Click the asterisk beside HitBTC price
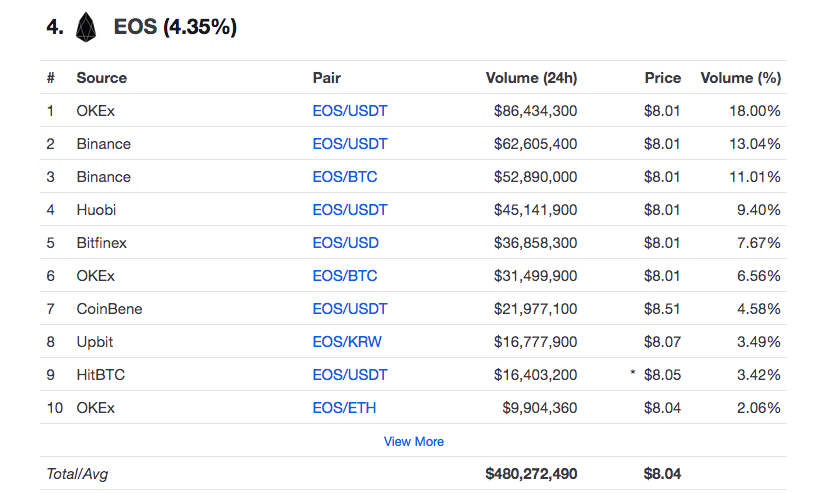 tap(633, 372)
